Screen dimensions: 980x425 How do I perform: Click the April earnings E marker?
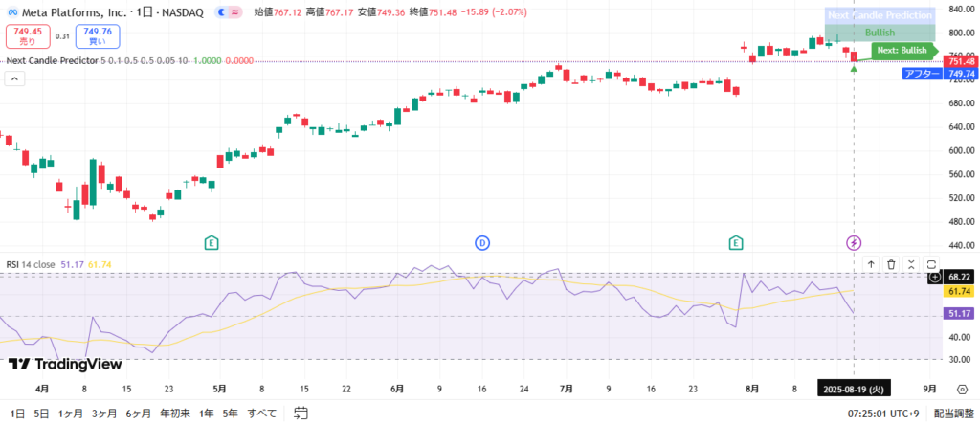(212, 242)
